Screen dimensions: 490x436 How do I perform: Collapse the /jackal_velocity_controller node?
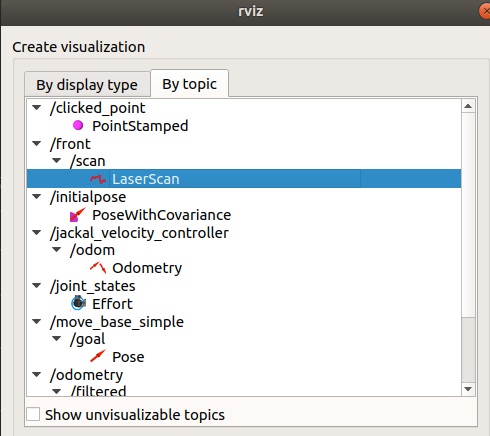click(x=37, y=232)
